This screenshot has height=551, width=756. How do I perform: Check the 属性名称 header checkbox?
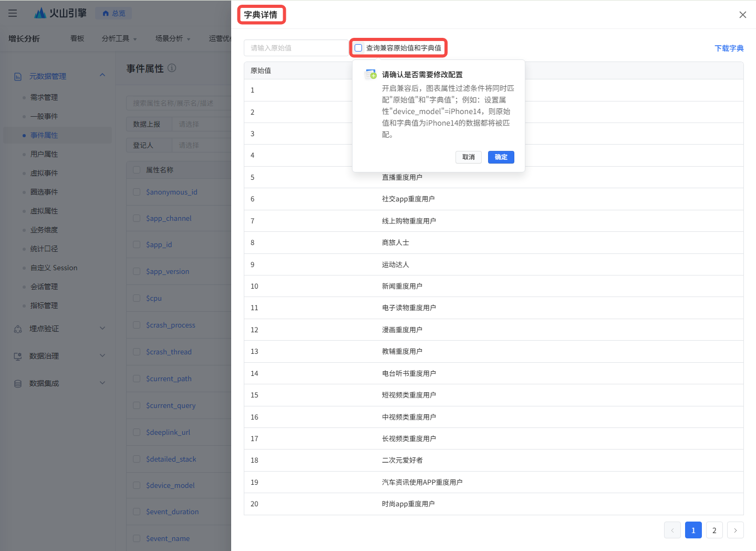(137, 170)
